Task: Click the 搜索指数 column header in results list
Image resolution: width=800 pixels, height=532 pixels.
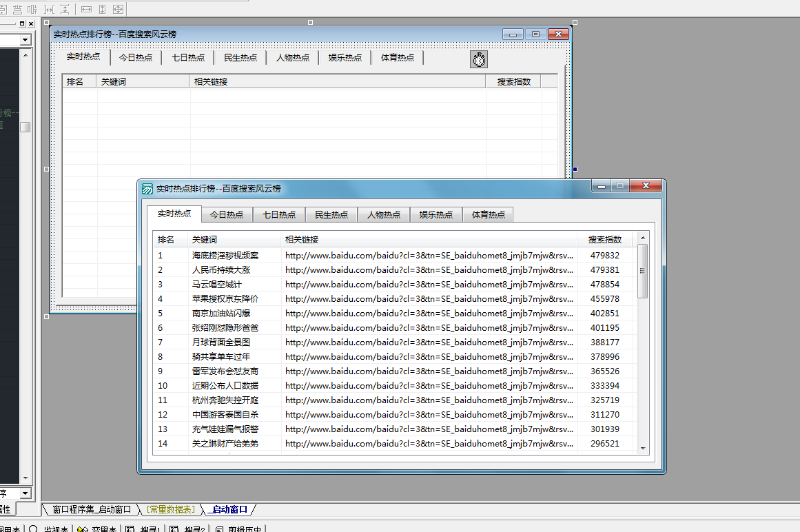Action: coord(604,240)
